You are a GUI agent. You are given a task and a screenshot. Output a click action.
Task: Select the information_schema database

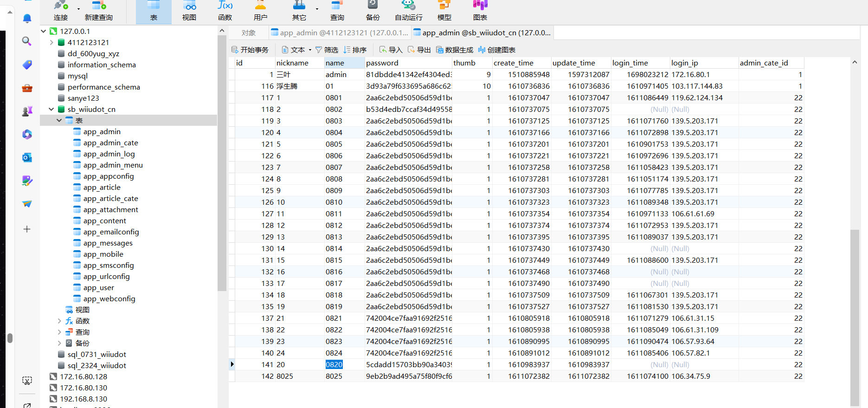[x=102, y=65]
